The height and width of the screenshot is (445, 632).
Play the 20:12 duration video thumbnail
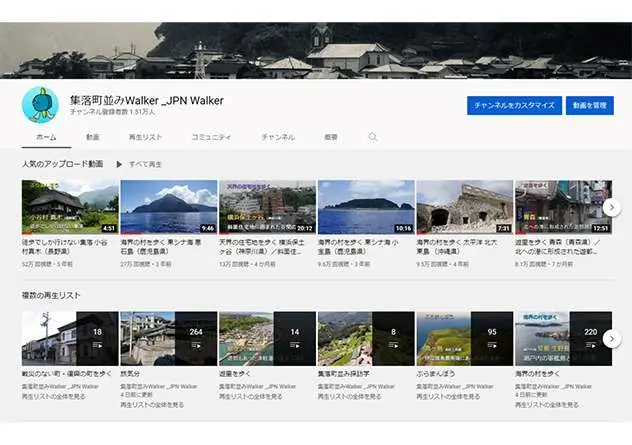point(267,207)
